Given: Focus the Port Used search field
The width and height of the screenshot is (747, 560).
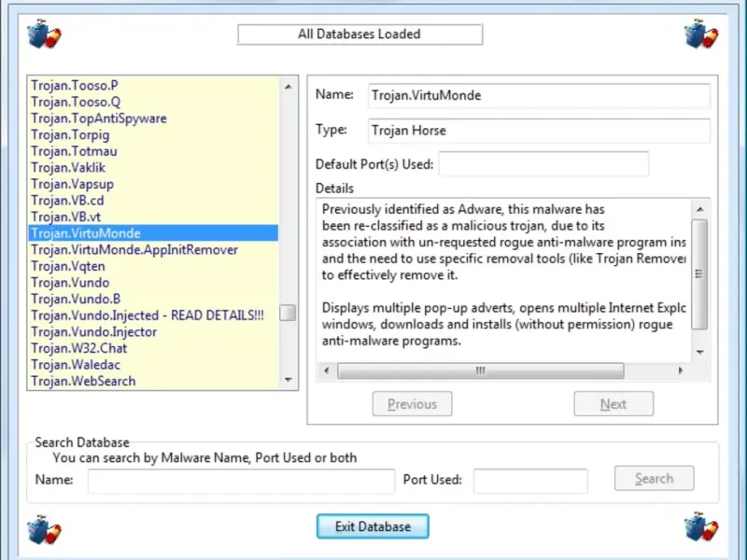Looking at the screenshot, I should coord(530,481).
